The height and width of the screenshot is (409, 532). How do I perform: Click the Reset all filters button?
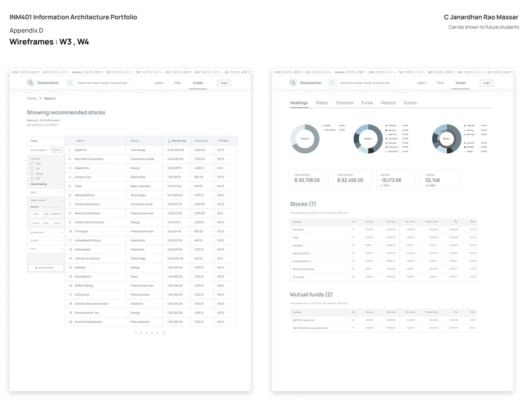(x=57, y=150)
